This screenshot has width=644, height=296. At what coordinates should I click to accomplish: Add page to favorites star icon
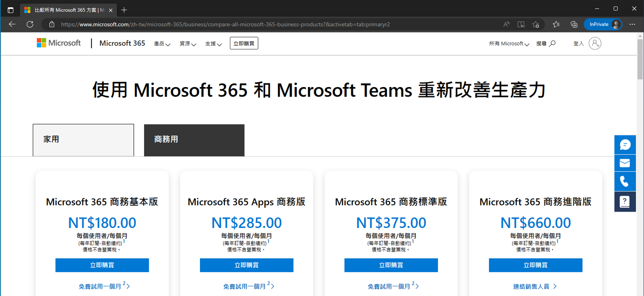pyautogui.click(x=536, y=24)
